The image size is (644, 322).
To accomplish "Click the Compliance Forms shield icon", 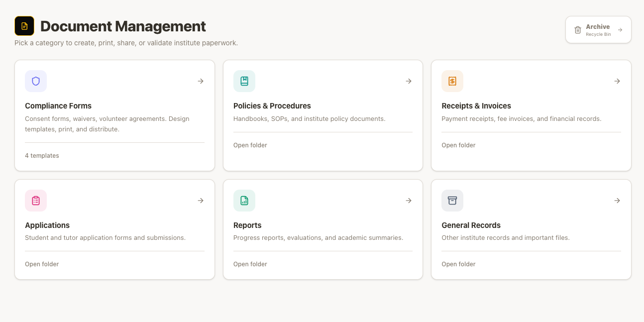I will coord(36,81).
